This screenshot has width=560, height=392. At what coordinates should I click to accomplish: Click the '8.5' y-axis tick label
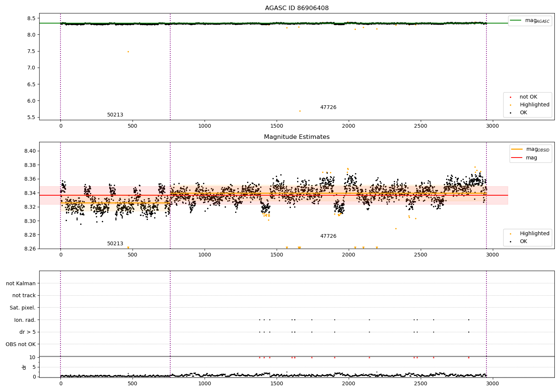coord(31,18)
